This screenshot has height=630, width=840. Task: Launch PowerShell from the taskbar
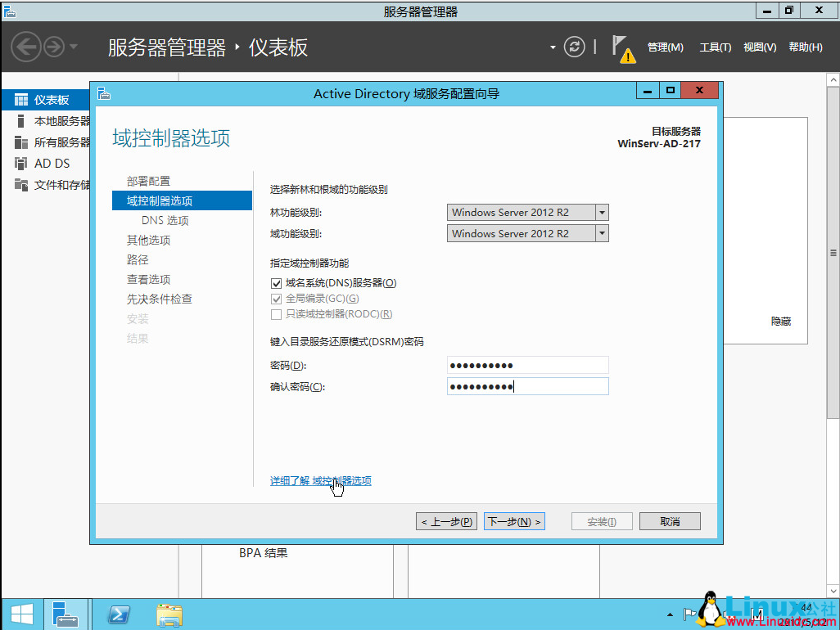tap(119, 614)
